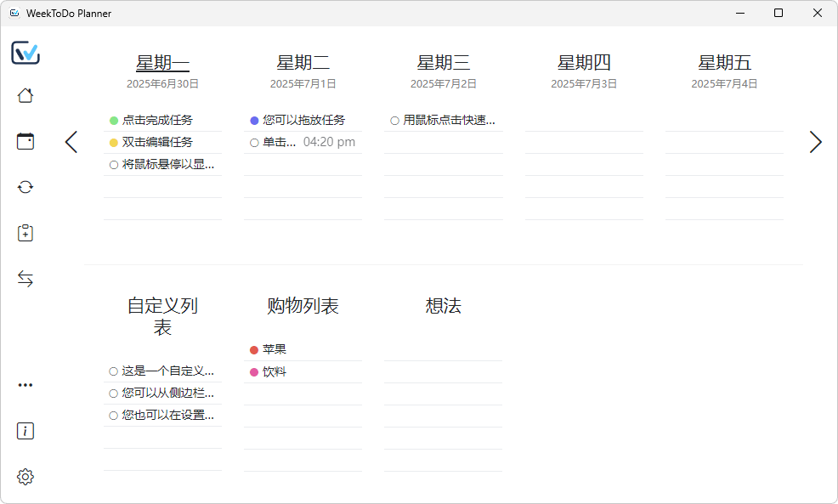Mark task 双击编辑任务 as complete

111,142
